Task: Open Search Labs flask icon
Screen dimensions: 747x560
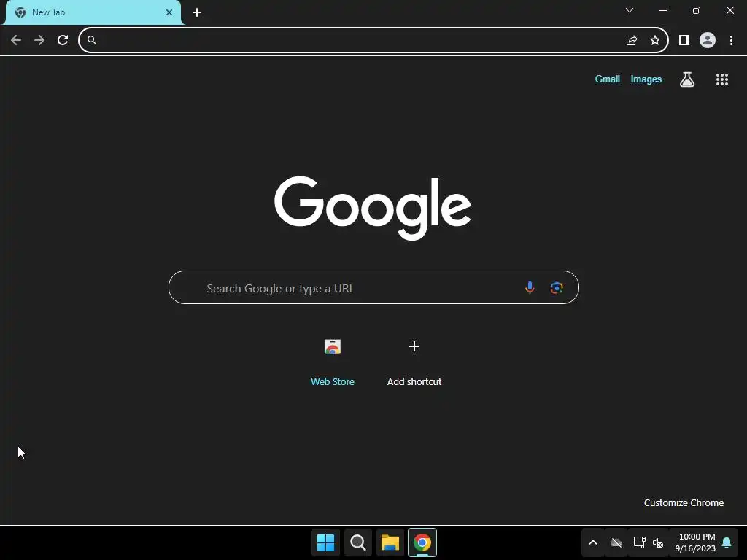Action: pyautogui.click(x=687, y=79)
